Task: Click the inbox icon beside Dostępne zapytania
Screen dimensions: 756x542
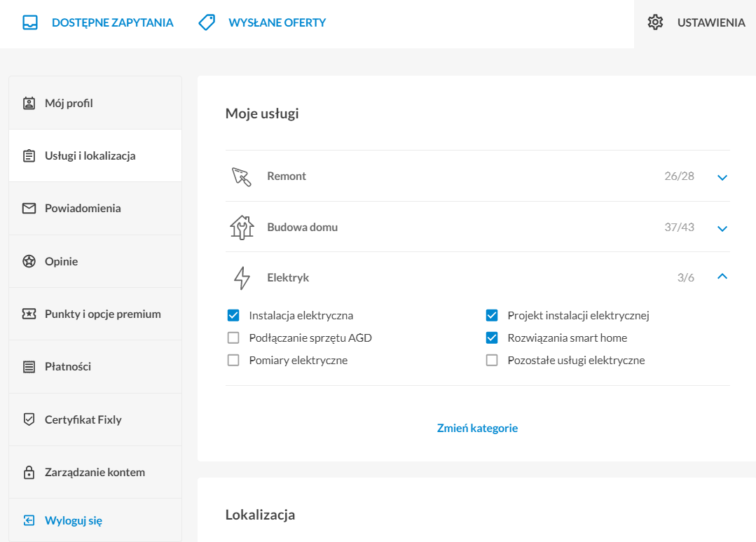Action: point(30,22)
